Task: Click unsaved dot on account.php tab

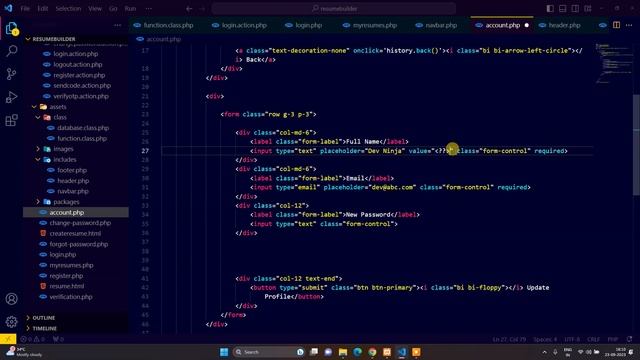Action: pyautogui.click(x=527, y=25)
